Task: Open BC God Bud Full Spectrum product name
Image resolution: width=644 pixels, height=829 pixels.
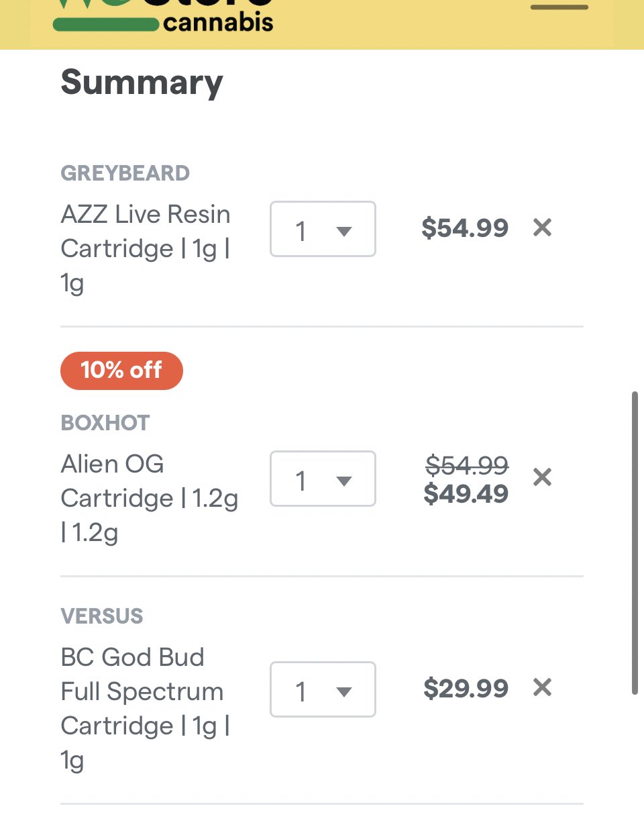Action: [x=146, y=709]
